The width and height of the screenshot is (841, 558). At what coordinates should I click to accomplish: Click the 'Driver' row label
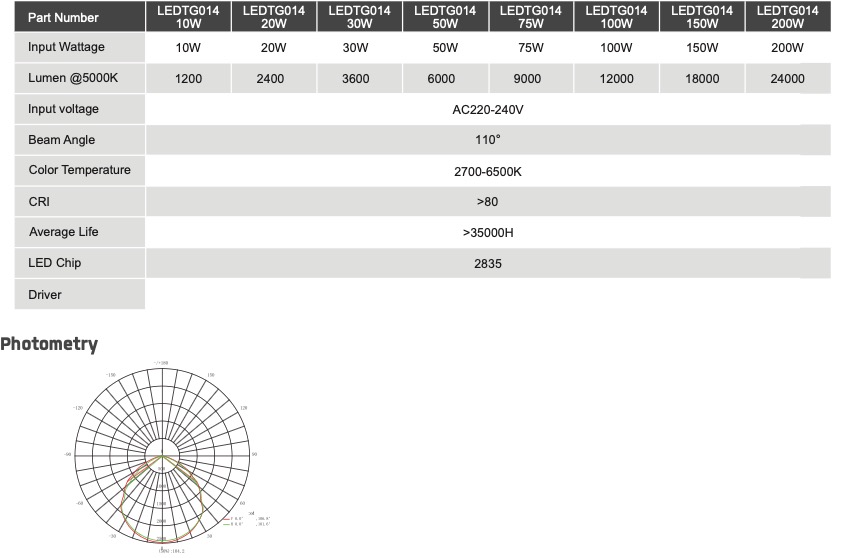(79, 294)
